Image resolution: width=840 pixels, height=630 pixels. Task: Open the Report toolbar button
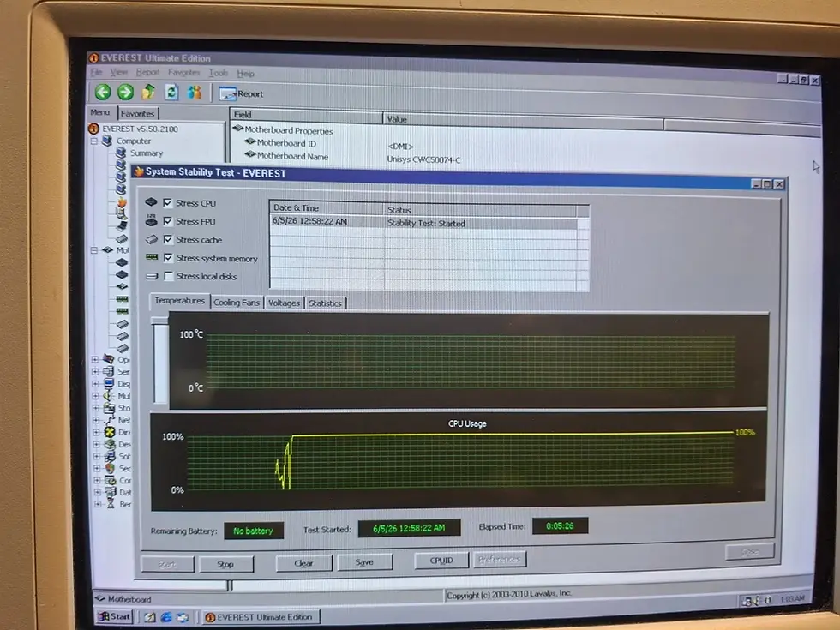(241, 93)
